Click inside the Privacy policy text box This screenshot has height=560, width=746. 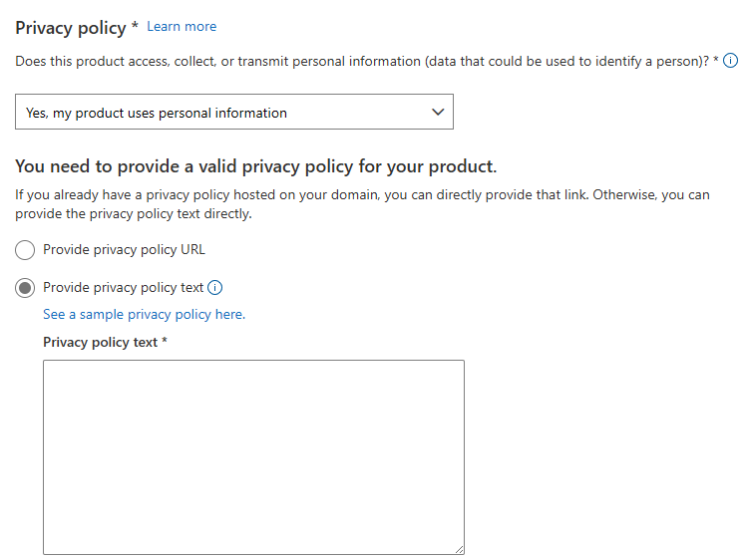click(253, 456)
